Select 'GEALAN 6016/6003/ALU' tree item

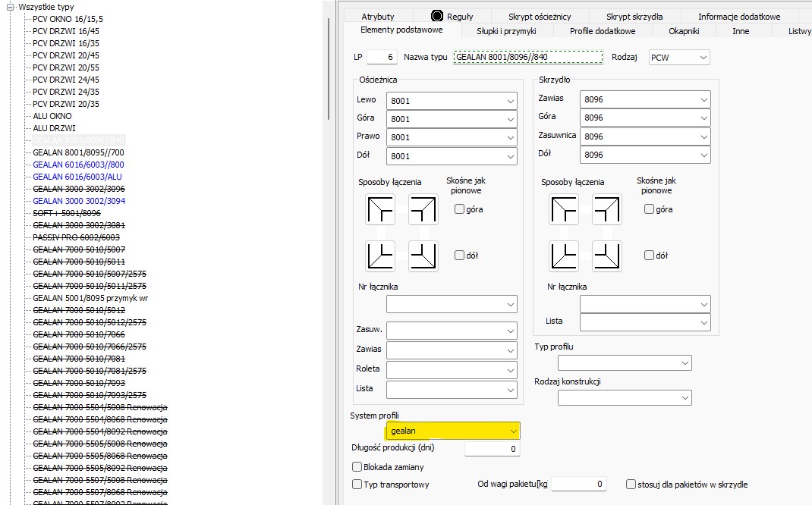point(77,177)
